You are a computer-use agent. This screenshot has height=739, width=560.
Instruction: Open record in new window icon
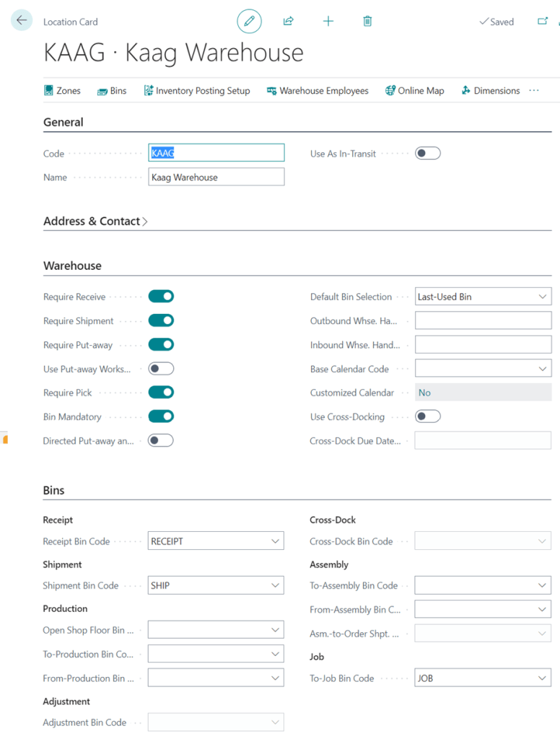(543, 22)
